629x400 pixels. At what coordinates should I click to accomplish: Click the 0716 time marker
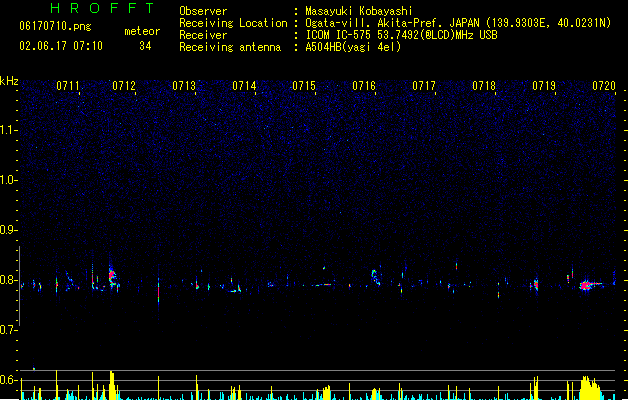pyautogui.click(x=364, y=86)
